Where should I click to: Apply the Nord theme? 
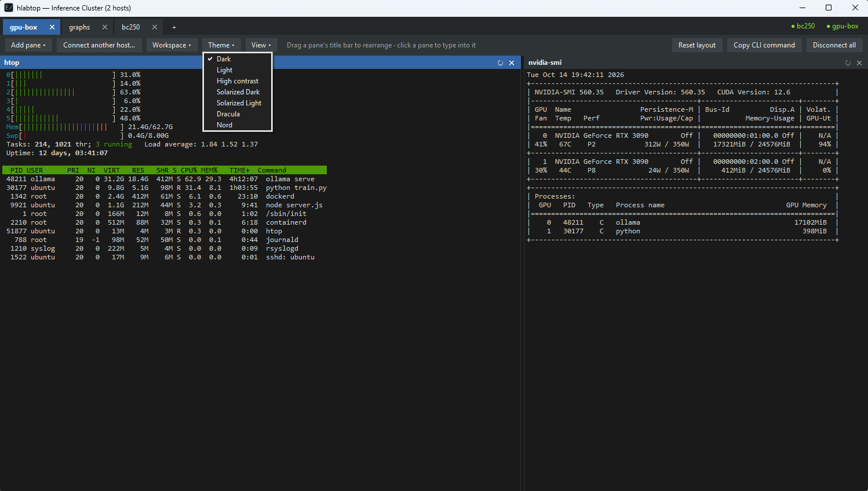pos(238,125)
